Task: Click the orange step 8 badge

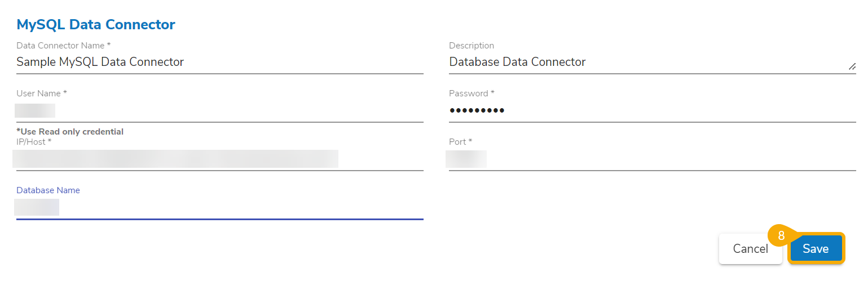Action: point(781,236)
